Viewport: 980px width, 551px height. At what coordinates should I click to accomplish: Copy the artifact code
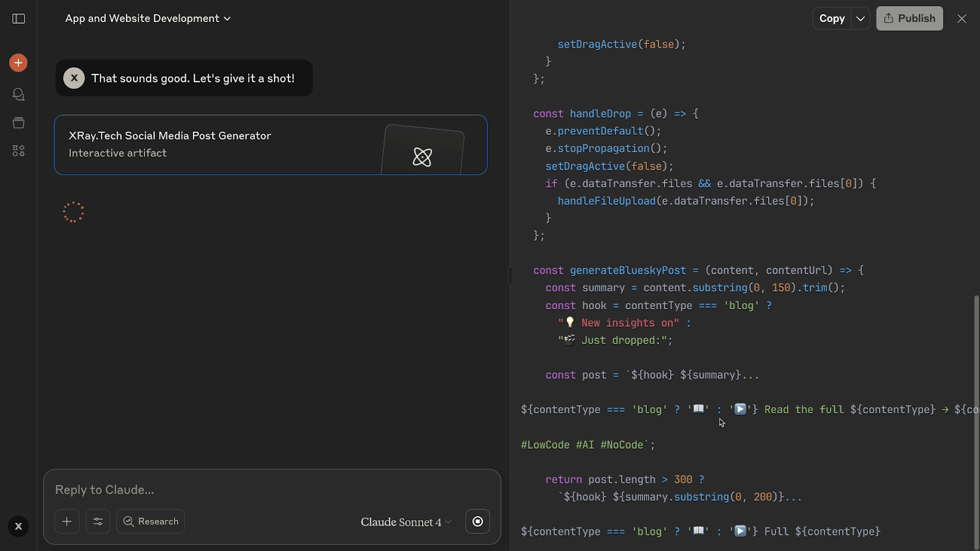coord(832,18)
